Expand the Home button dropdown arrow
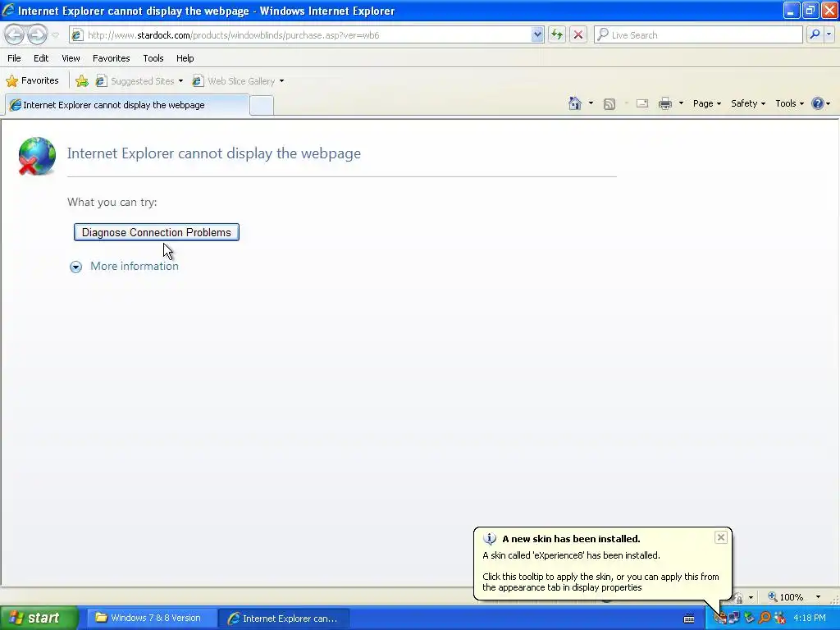 coord(591,103)
